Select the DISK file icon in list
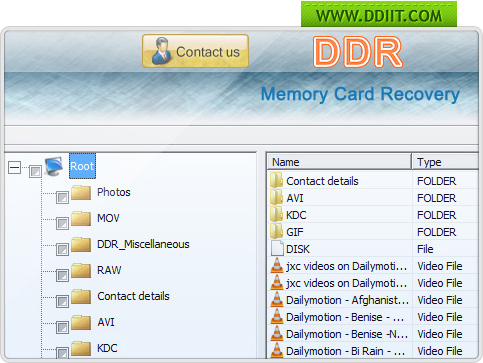The height and width of the screenshot is (363, 483). [277, 249]
